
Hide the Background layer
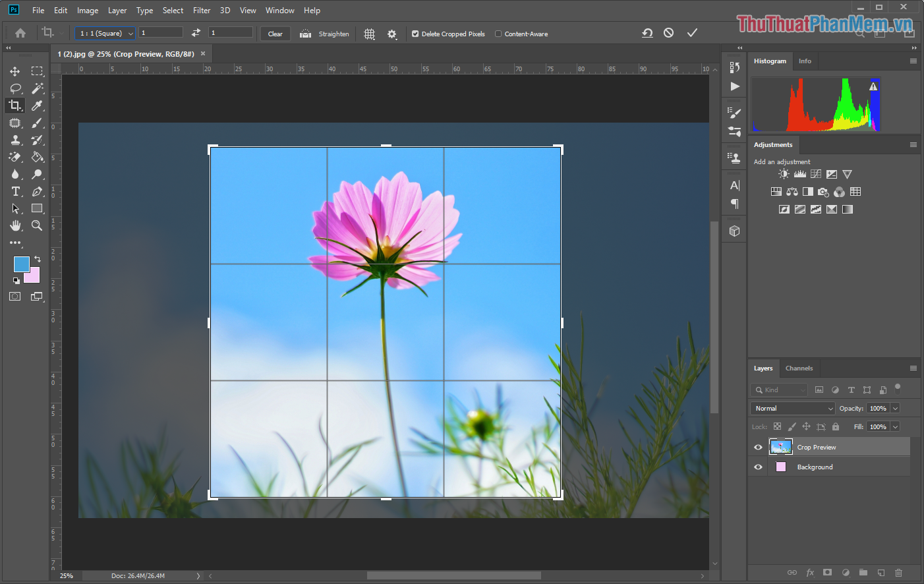(x=758, y=467)
